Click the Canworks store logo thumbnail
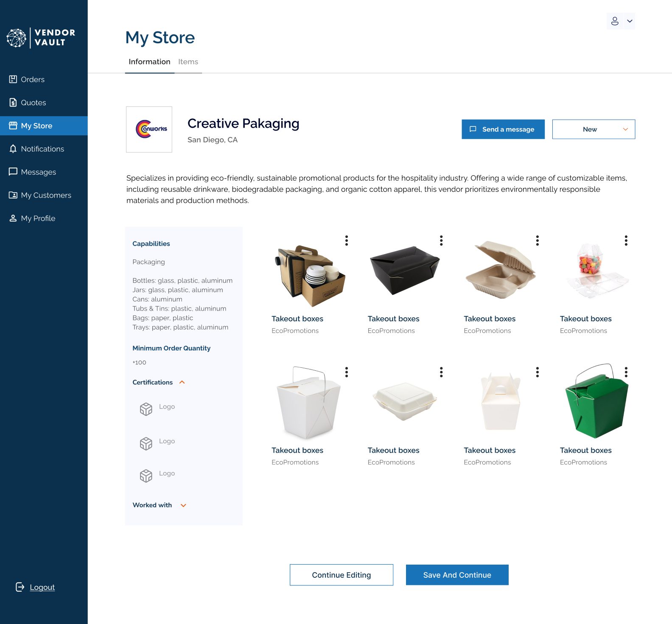Viewport: 672px width, 624px height. pyautogui.click(x=149, y=129)
